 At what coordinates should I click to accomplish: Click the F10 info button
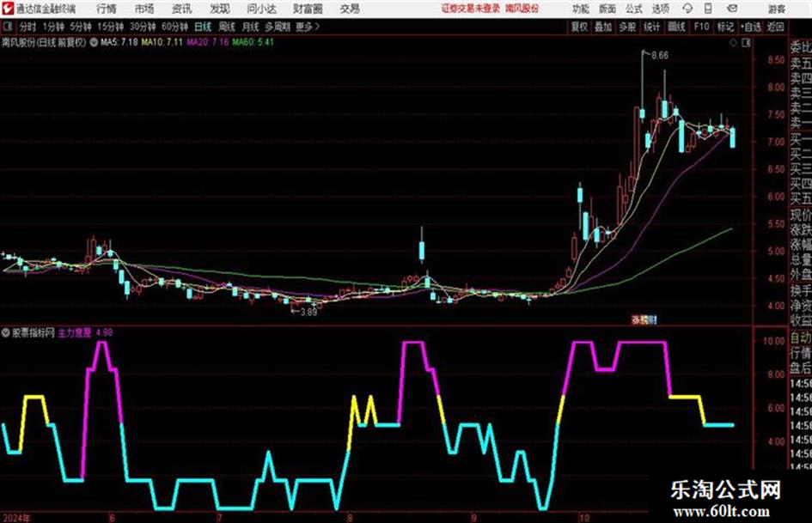pos(701,27)
